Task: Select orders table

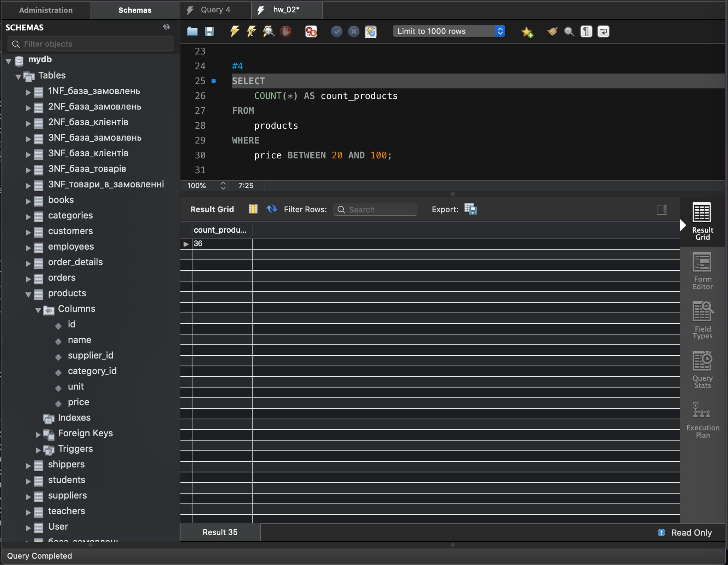Action: 62,278
